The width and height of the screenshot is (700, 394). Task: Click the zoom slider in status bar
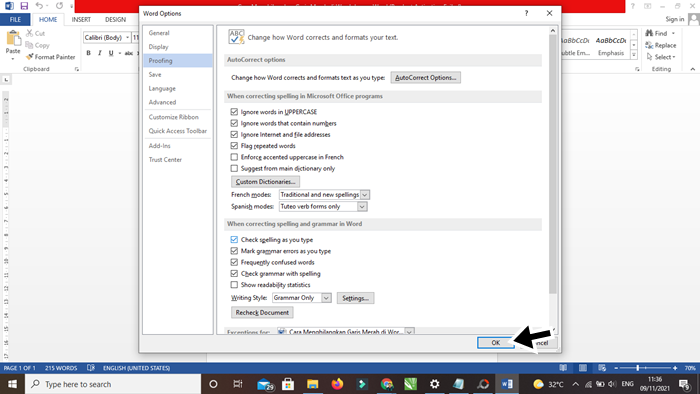[x=645, y=368]
